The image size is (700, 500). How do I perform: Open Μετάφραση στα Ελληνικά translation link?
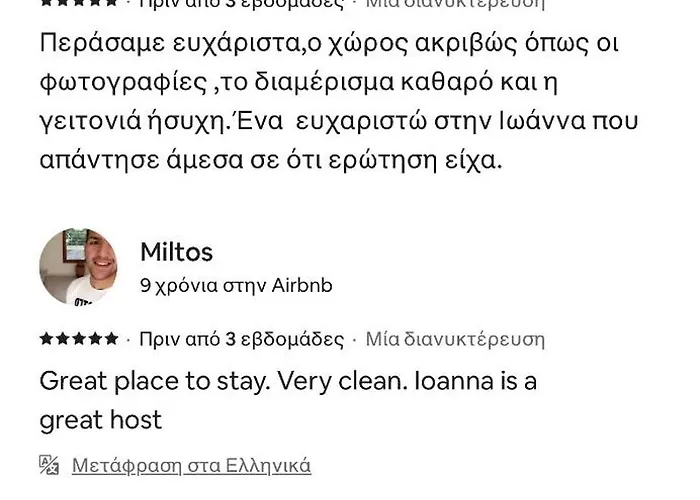pyautogui.click(x=191, y=466)
